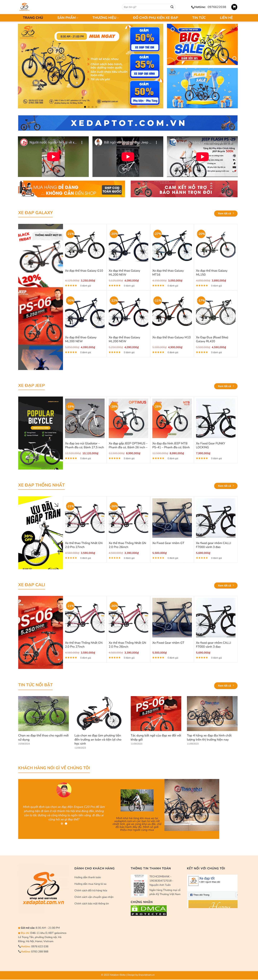Screen dimensions: 258x980
Task: Click 'Xem tất cả' arrow for Xe đạp Galaxy
Action: 226,213
